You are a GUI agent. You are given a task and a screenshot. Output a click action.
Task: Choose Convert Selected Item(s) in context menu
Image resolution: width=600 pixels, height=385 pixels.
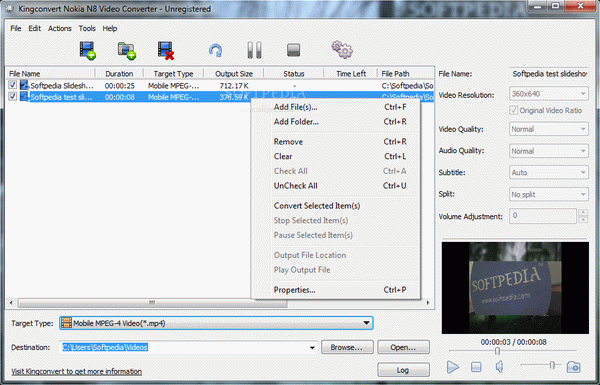(336, 206)
